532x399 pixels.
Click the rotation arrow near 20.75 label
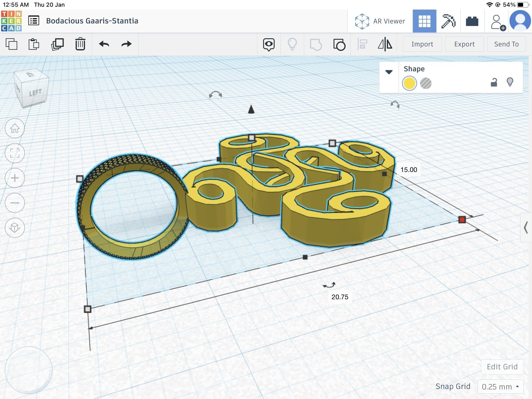(x=329, y=285)
